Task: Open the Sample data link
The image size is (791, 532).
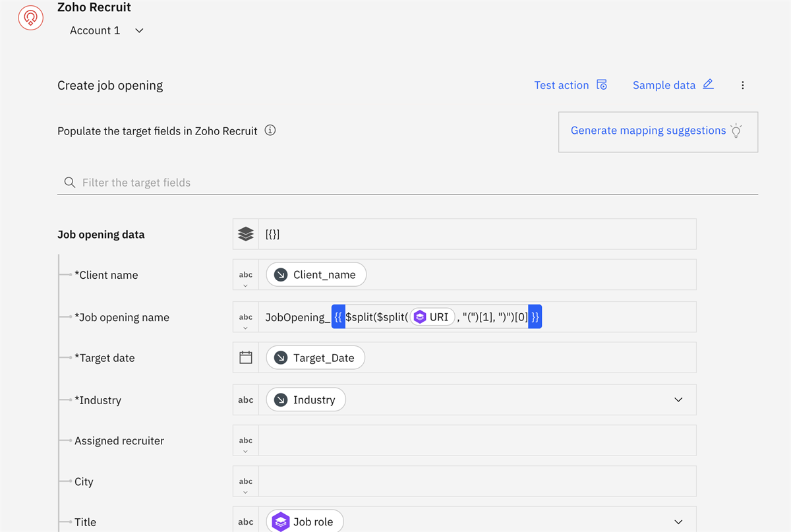Action: [x=664, y=85]
